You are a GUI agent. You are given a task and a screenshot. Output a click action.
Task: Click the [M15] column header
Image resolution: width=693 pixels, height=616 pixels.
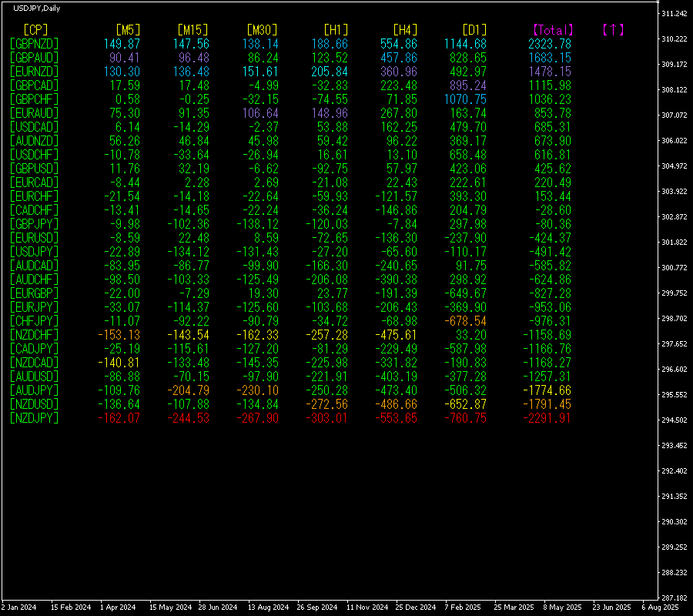coord(192,30)
